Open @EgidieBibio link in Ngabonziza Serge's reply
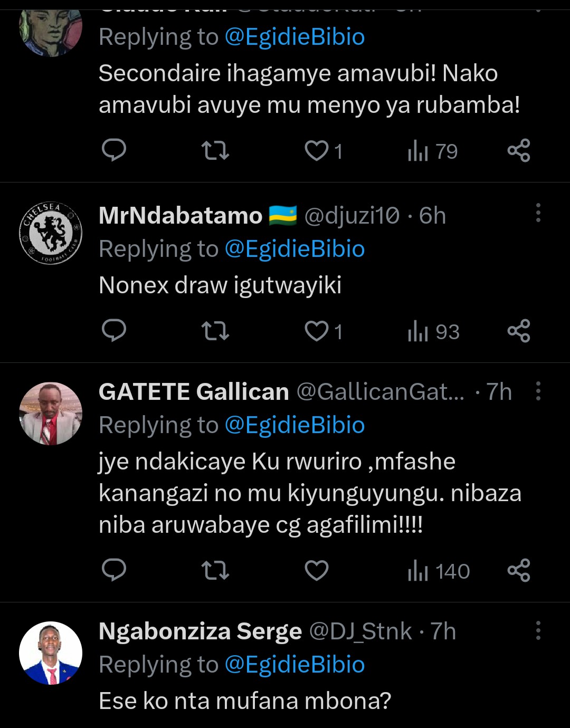 294,665
